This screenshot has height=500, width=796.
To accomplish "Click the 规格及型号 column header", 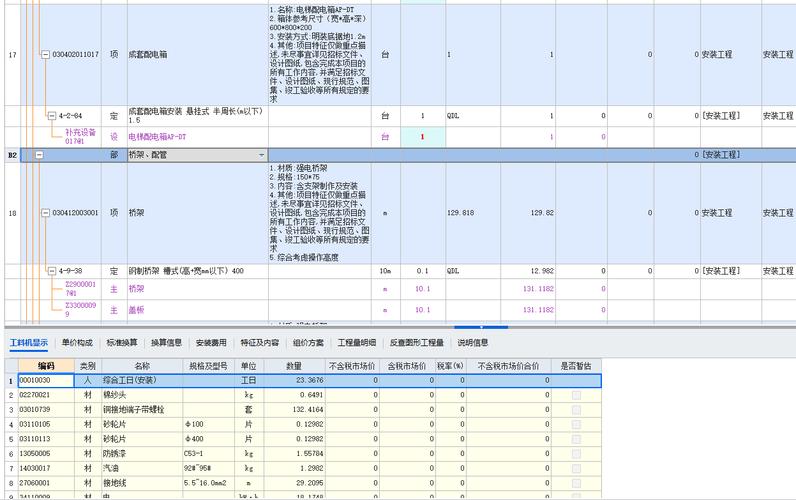I will pyautogui.click(x=208, y=366).
